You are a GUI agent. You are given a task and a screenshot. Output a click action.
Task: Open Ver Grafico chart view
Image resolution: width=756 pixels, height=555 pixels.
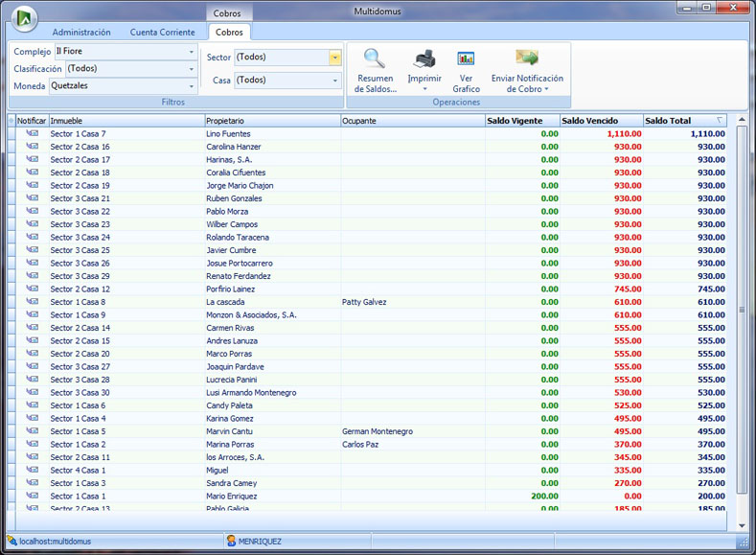467,60
